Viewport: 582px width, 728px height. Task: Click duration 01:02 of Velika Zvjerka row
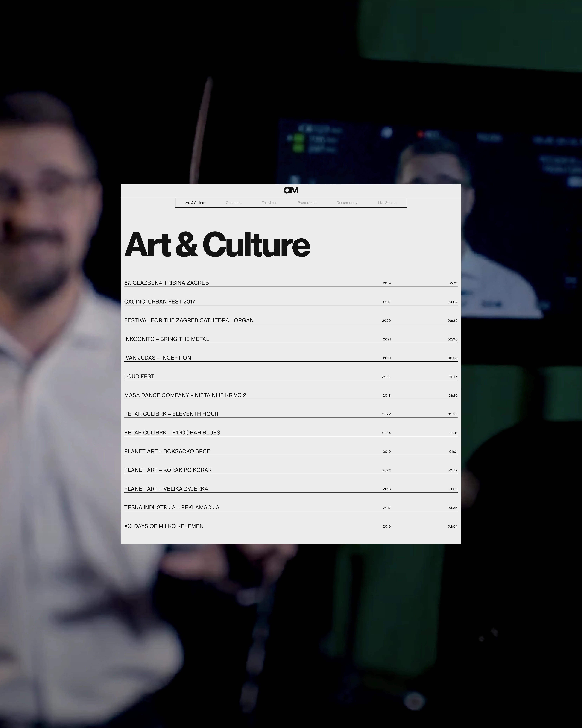click(x=453, y=489)
